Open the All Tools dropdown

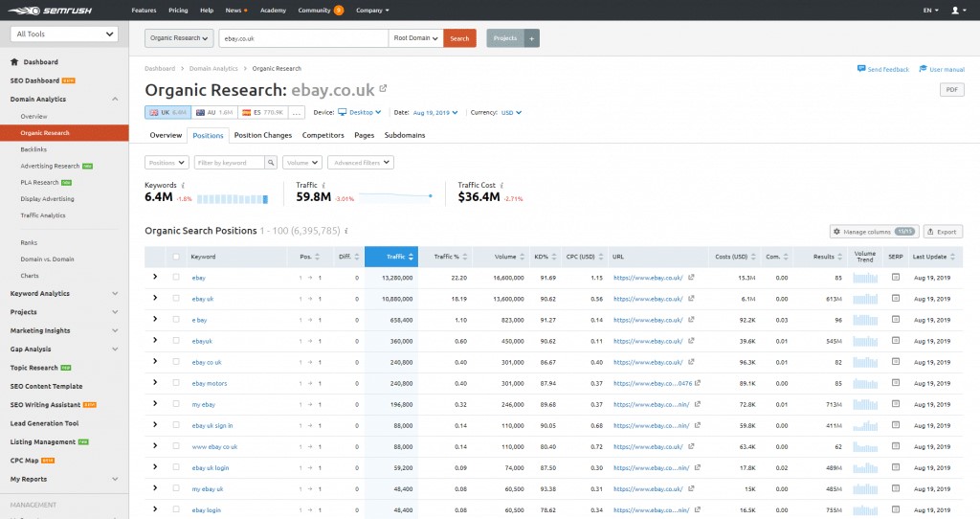point(64,34)
